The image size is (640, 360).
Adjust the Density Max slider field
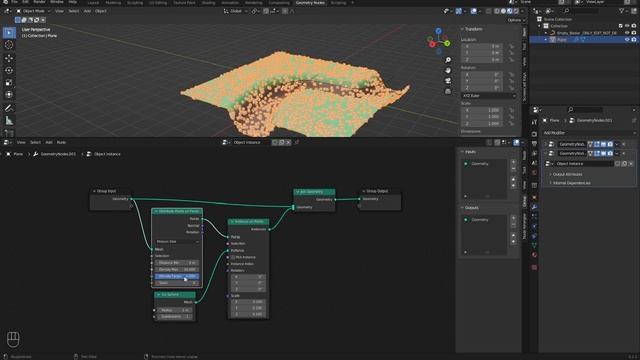pyautogui.click(x=177, y=269)
